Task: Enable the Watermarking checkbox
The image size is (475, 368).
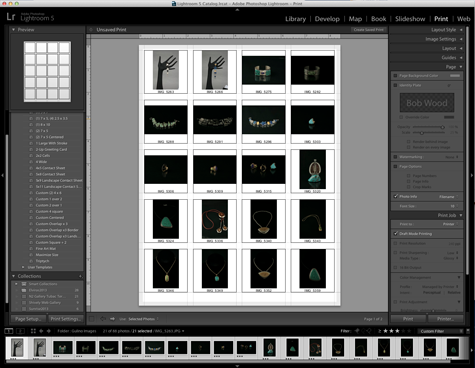Action: click(395, 157)
